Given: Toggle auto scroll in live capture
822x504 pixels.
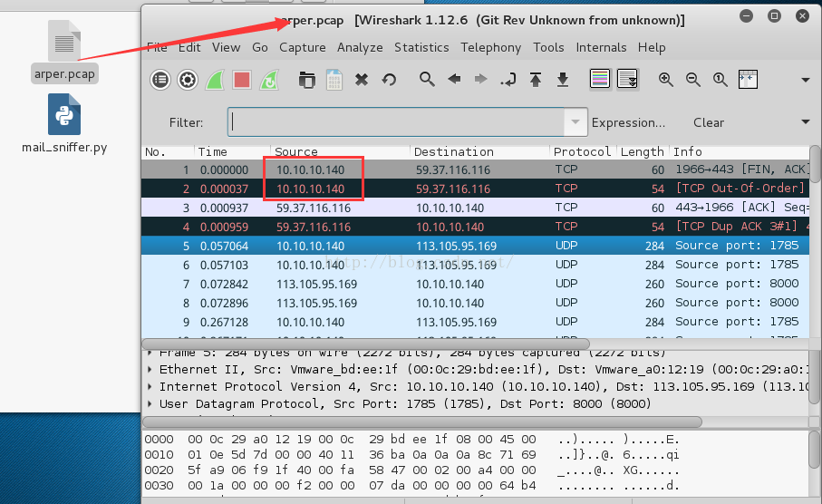Looking at the screenshot, I should 627,80.
